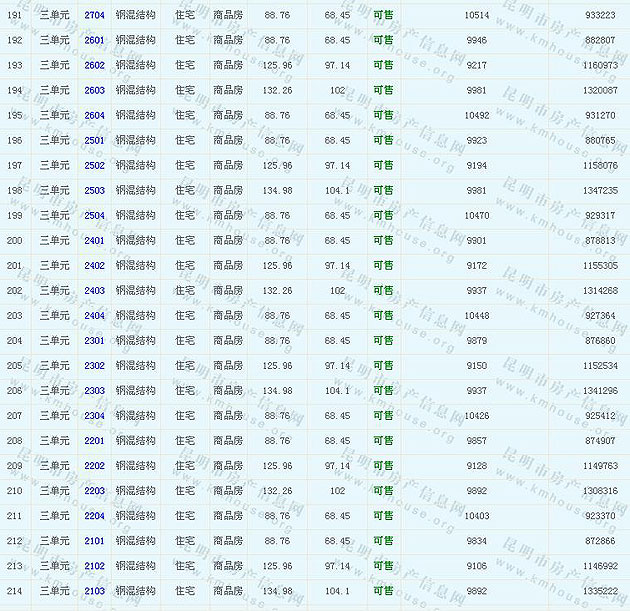
Task: Select room number 2301 link
Action: coord(94,340)
